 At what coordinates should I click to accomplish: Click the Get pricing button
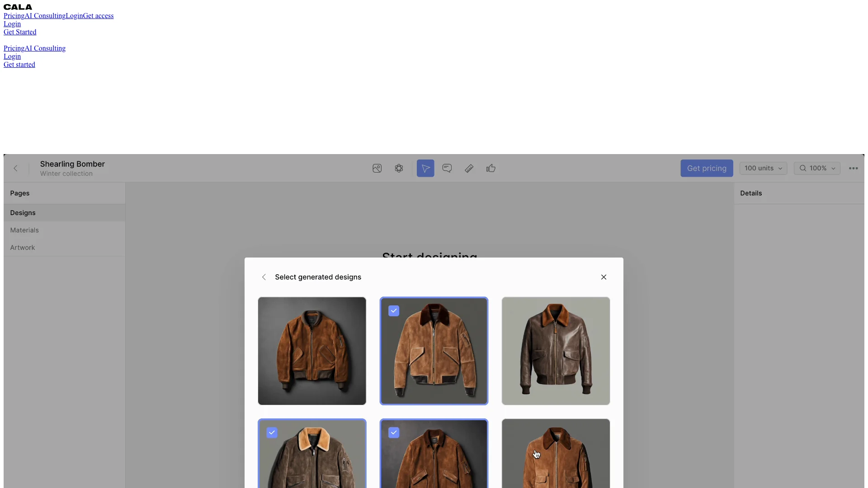click(x=707, y=168)
